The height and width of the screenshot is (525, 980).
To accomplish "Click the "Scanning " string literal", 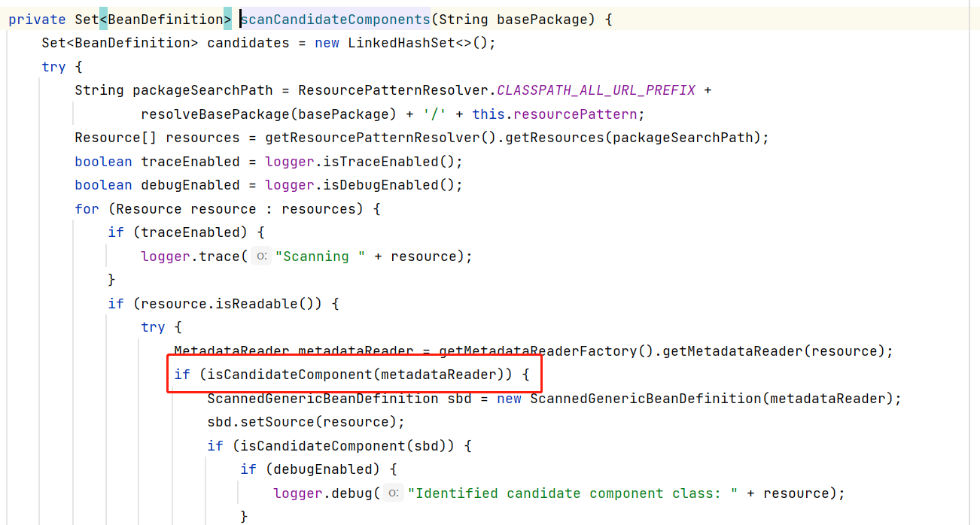I will pyautogui.click(x=320, y=256).
